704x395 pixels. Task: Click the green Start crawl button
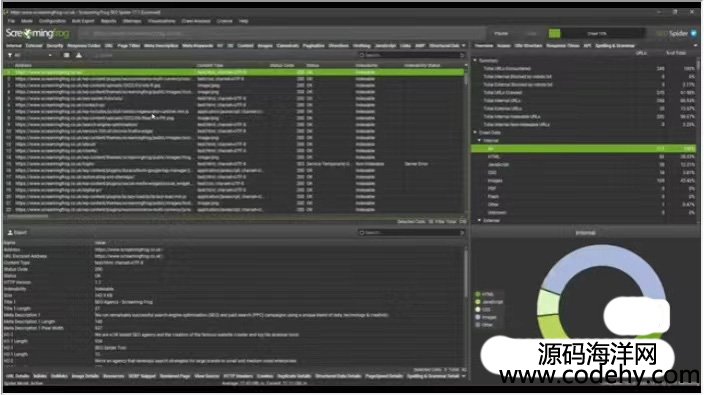[554, 33]
